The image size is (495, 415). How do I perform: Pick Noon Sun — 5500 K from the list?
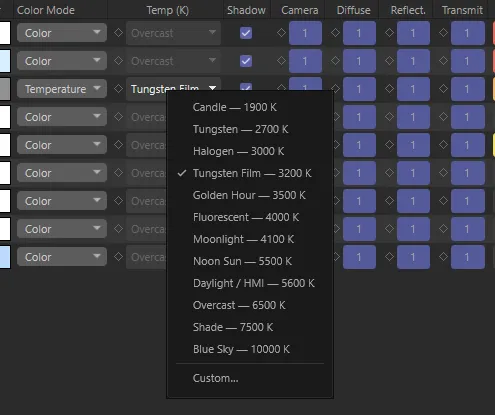coord(250,261)
